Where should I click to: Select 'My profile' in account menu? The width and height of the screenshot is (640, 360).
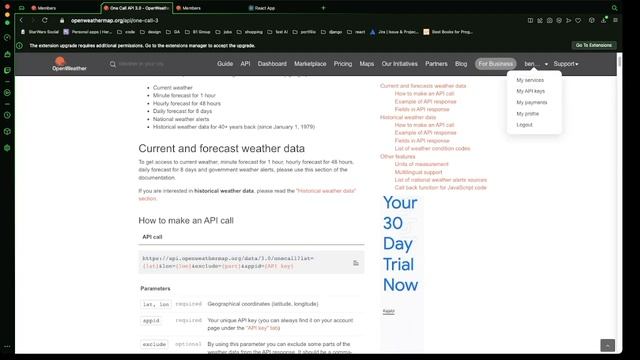[x=527, y=114]
